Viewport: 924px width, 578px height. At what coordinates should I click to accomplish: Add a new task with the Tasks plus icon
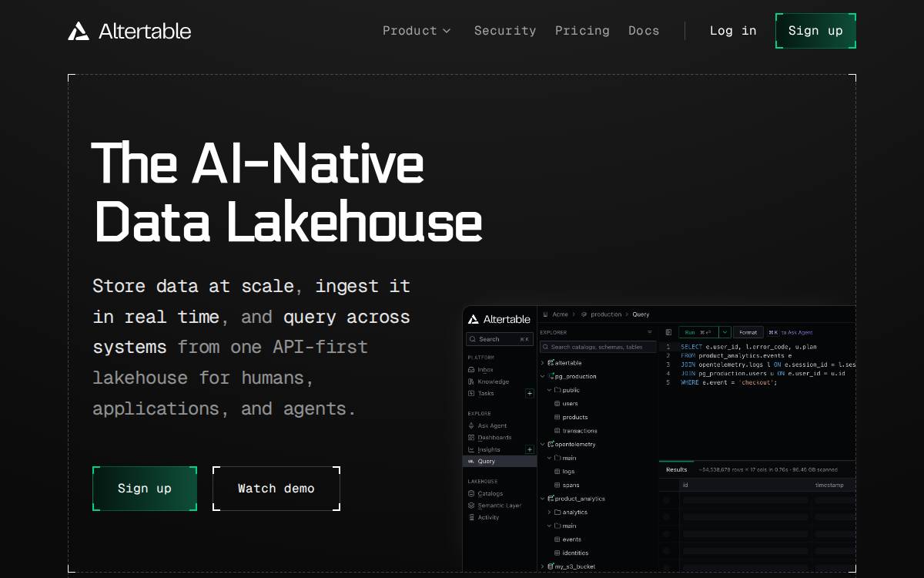(x=530, y=393)
